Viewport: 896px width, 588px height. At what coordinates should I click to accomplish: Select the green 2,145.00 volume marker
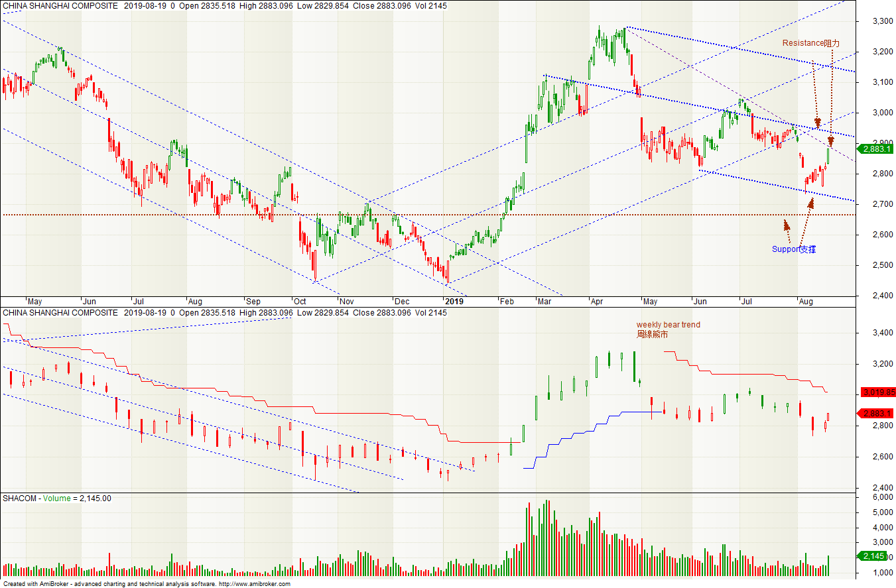pos(875,554)
